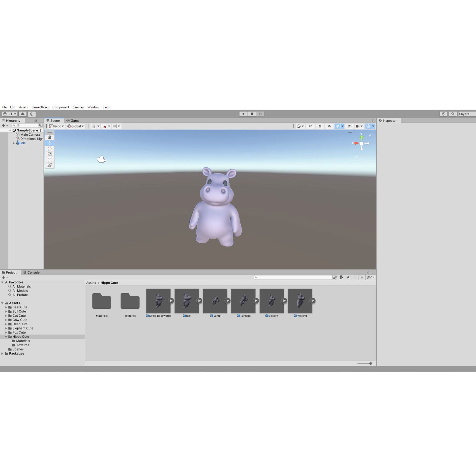
Task: Click the scene view lighting toggle
Action: [320, 126]
